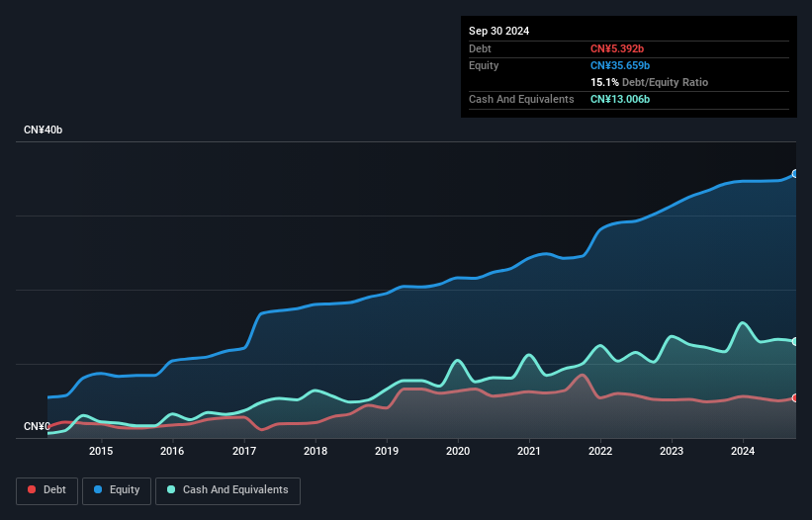Click the blue Equity endpoint marker
The width and height of the screenshot is (812, 520).
tap(795, 173)
